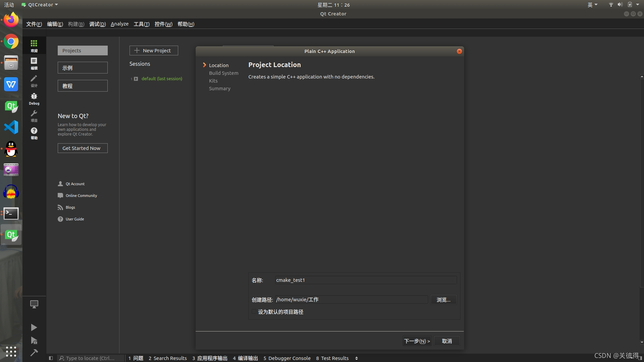
Task: Open the Files manager in dock
Action: pos(11,63)
